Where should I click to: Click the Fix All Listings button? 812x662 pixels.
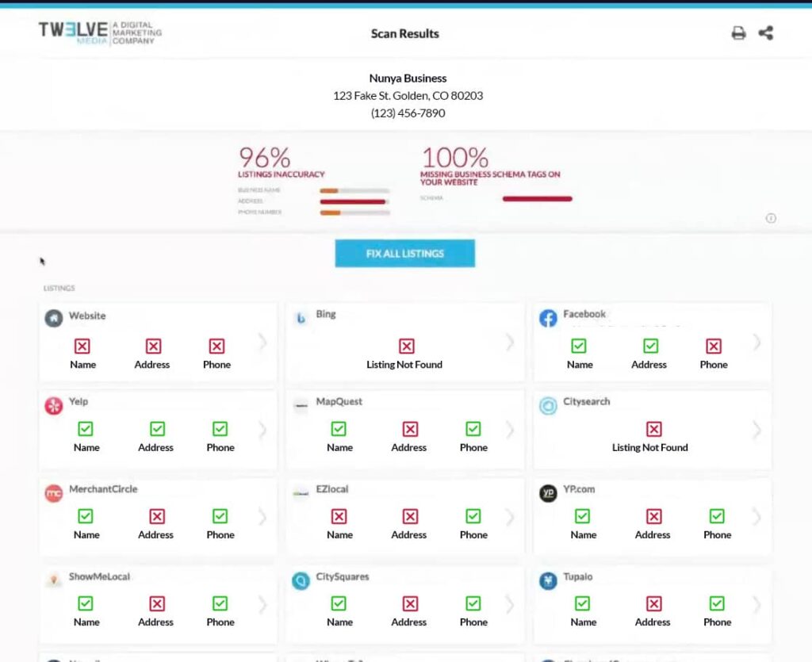point(405,254)
